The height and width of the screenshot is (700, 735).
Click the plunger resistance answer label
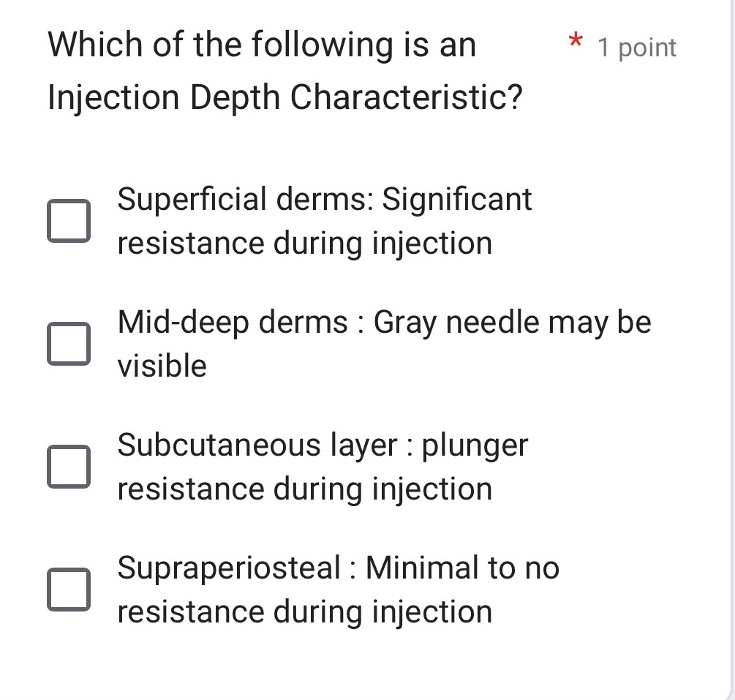tap(322, 466)
